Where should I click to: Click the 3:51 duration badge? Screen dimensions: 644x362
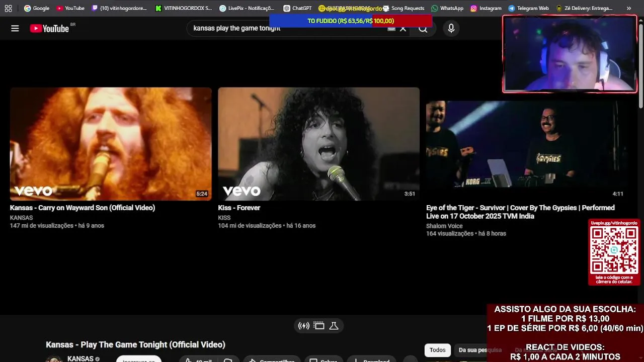pyautogui.click(x=410, y=194)
